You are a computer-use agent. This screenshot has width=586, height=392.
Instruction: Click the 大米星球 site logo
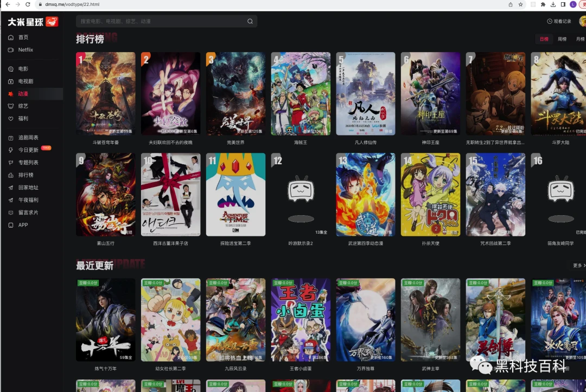click(x=33, y=22)
